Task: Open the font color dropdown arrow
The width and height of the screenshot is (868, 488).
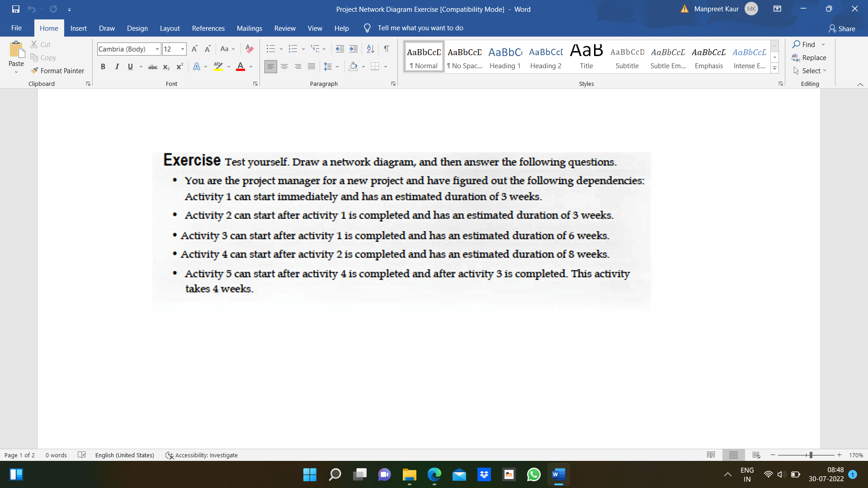Action: point(251,66)
